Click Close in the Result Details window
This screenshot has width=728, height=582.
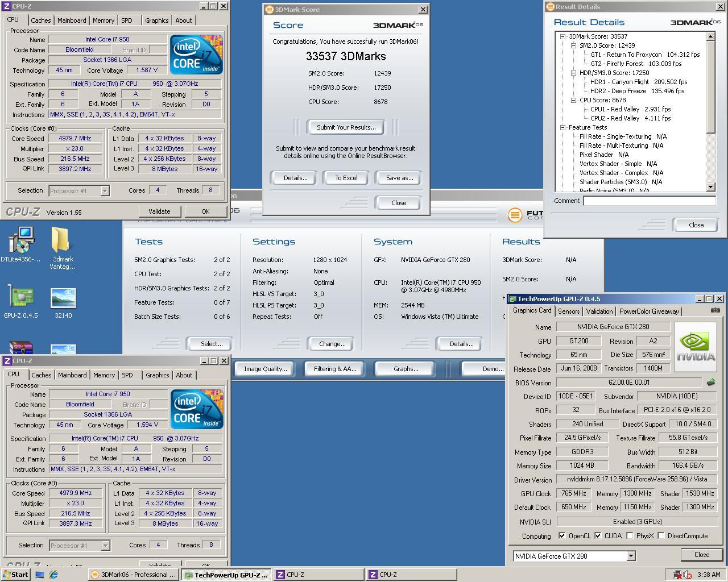tap(696, 225)
